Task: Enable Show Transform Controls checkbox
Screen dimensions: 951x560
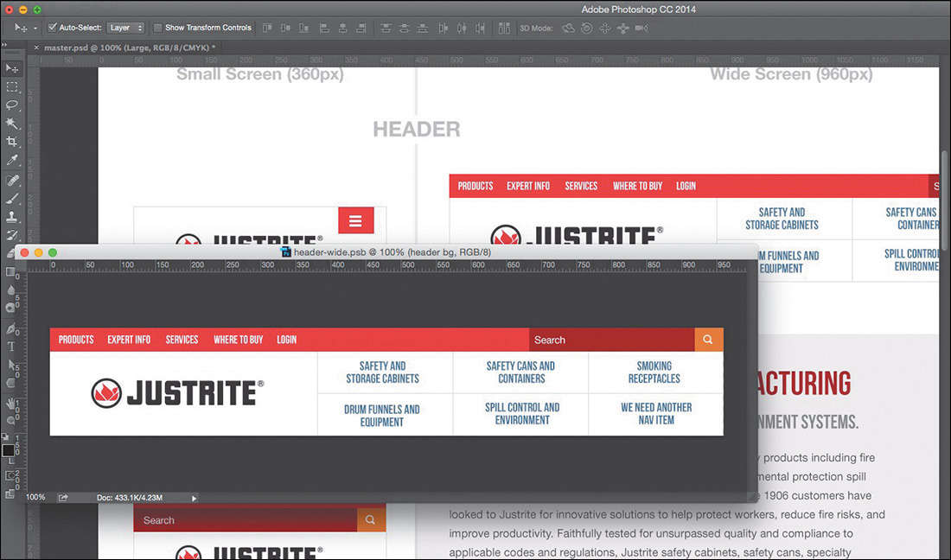Action: coord(157,28)
